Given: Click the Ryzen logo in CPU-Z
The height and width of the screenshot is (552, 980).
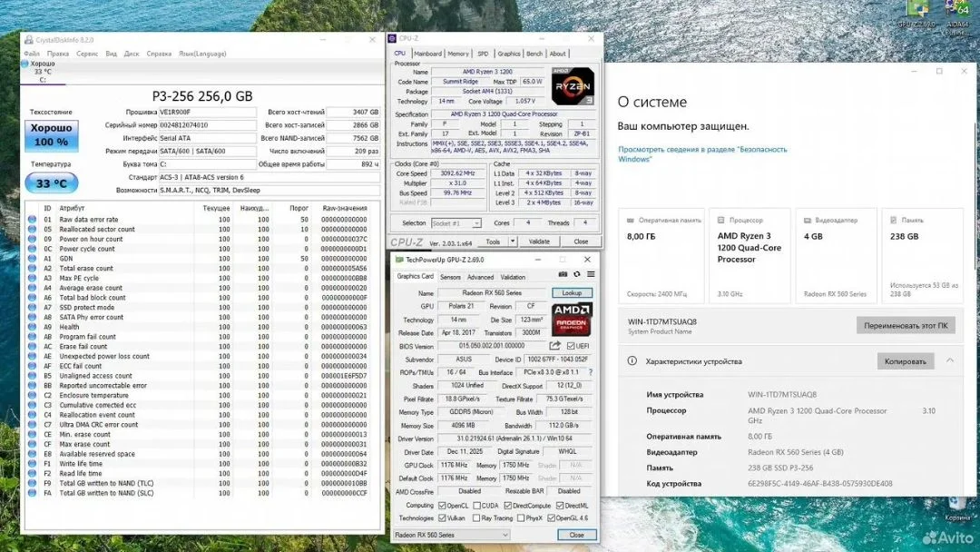Looking at the screenshot, I should pyautogui.click(x=573, y=86).
